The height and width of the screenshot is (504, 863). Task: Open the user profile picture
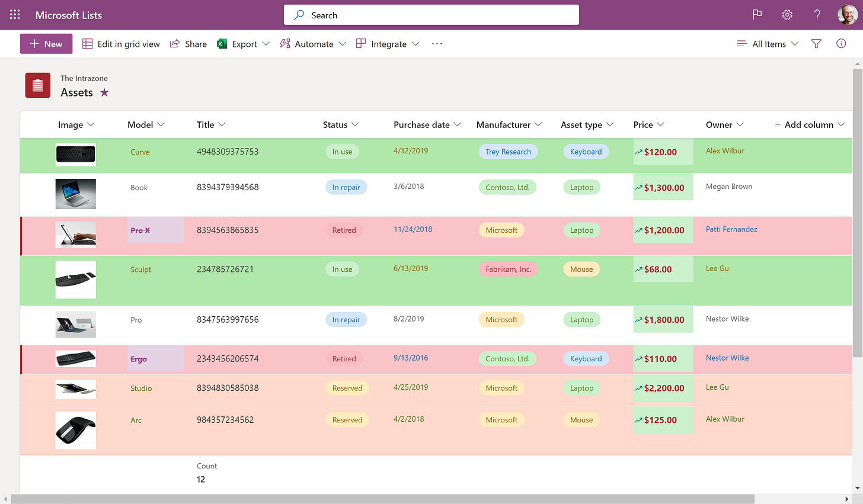coord(847,15)
